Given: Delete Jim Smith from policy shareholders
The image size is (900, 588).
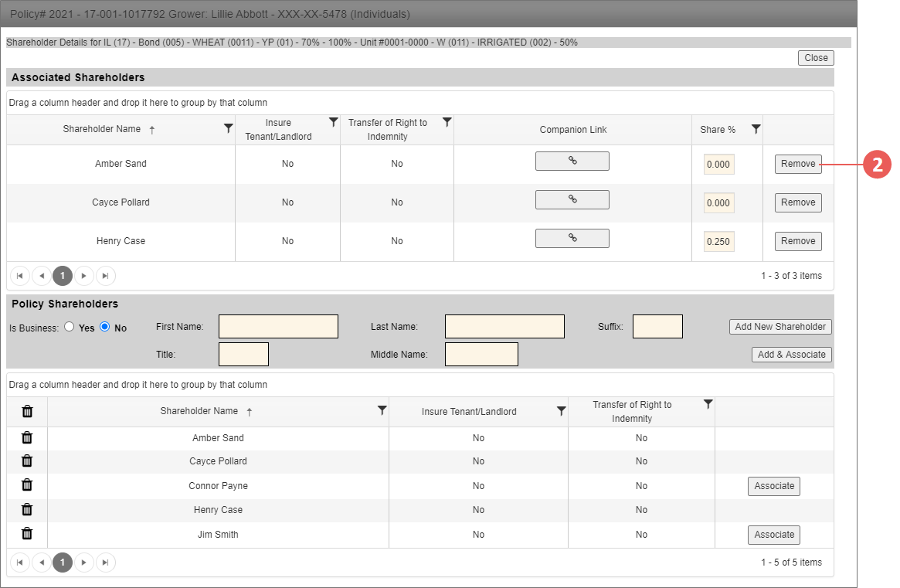Looking at the screenshot, I should coord(27,533).
